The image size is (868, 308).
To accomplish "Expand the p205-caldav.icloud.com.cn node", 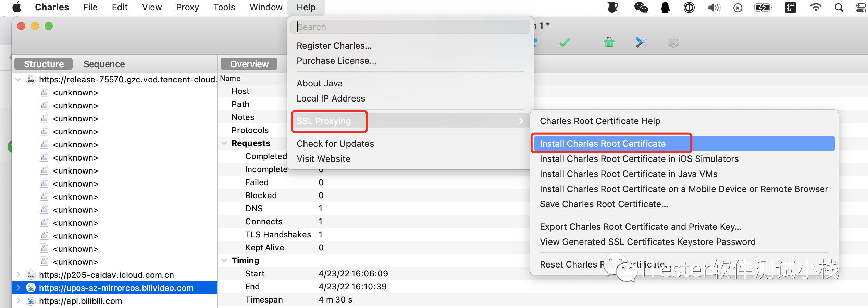I will click(18, 275).
